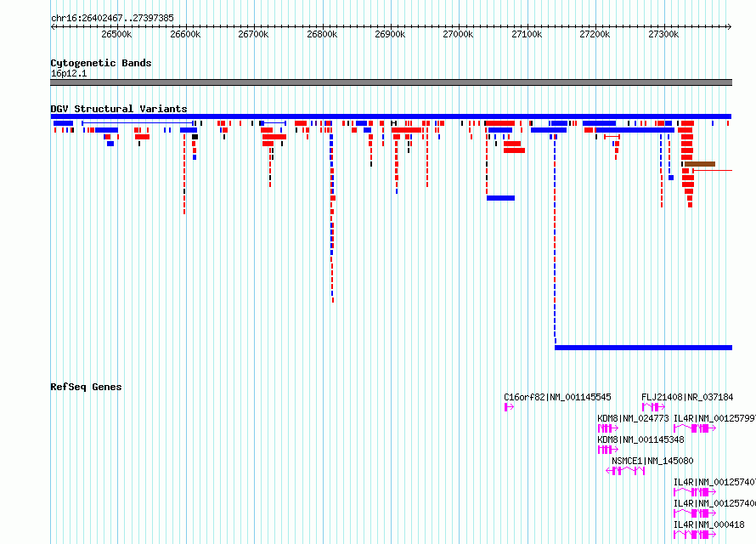Click the 27300k ruler label
756x544 pixels.
pyautogui.click(x=663, y=34)
